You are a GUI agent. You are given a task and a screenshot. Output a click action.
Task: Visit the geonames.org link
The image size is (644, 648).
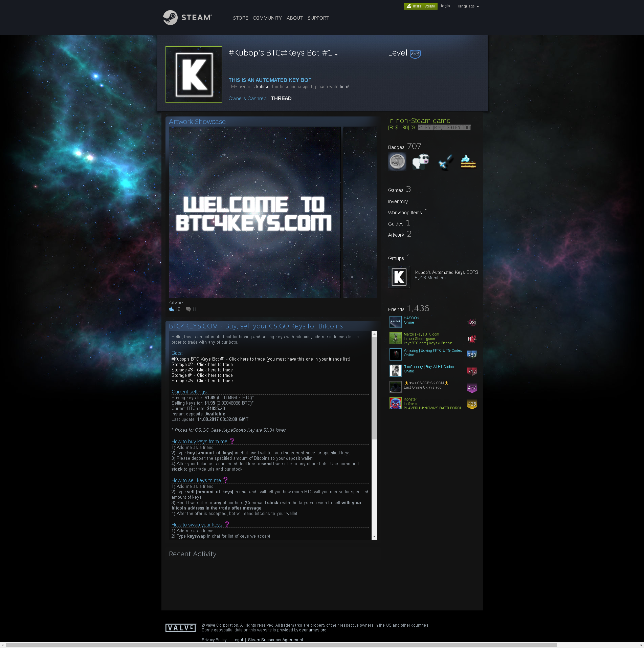(x=312, y=630)
